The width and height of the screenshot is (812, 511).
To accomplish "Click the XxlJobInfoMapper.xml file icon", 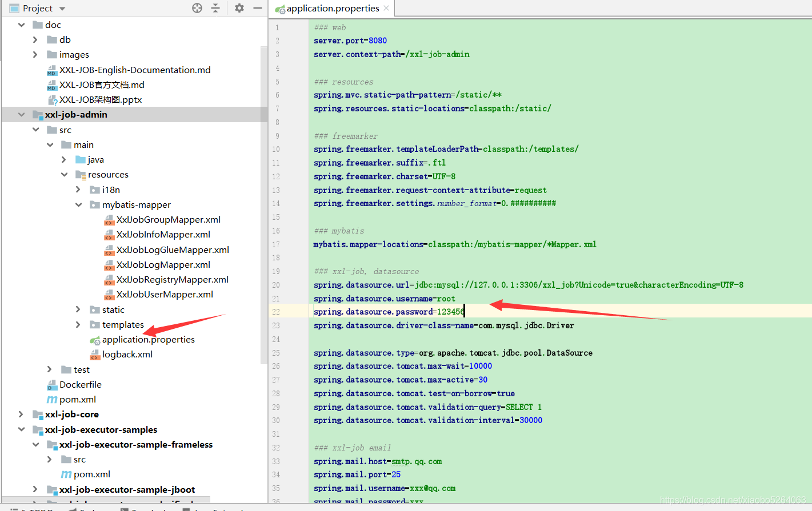I will point(109,235).
